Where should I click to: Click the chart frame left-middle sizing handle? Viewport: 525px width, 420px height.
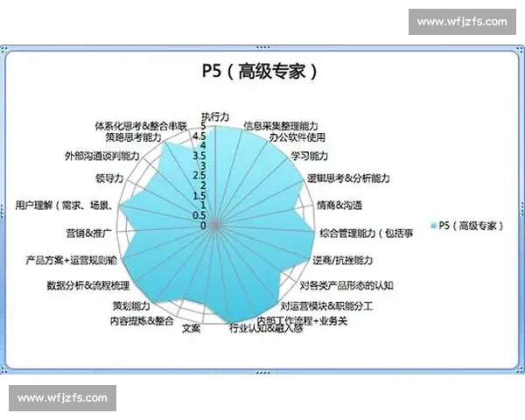pyautogui.click(x=3, y=210)
